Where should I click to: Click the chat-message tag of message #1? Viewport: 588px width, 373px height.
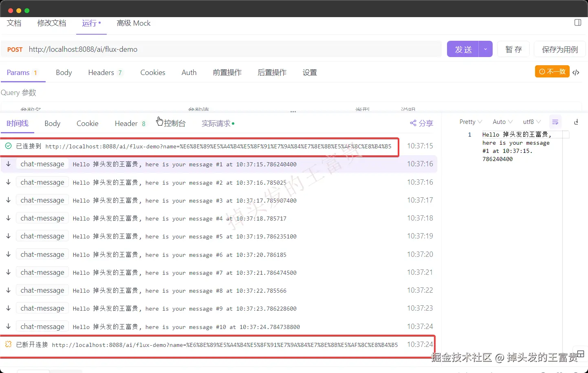(42, 164)
